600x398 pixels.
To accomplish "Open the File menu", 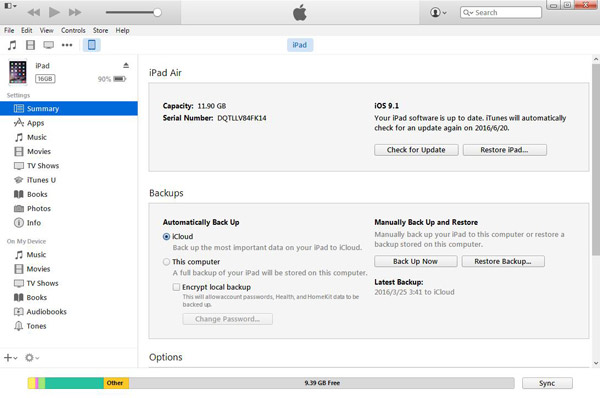I will pyautogui.click(x=9, y=30).
